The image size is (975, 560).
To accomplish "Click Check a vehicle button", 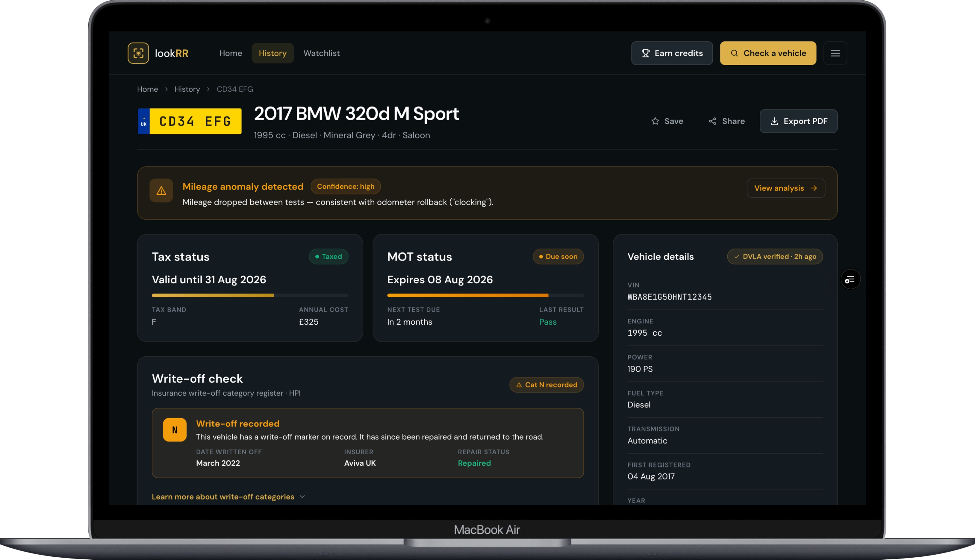I will click(x=768, y=53).
